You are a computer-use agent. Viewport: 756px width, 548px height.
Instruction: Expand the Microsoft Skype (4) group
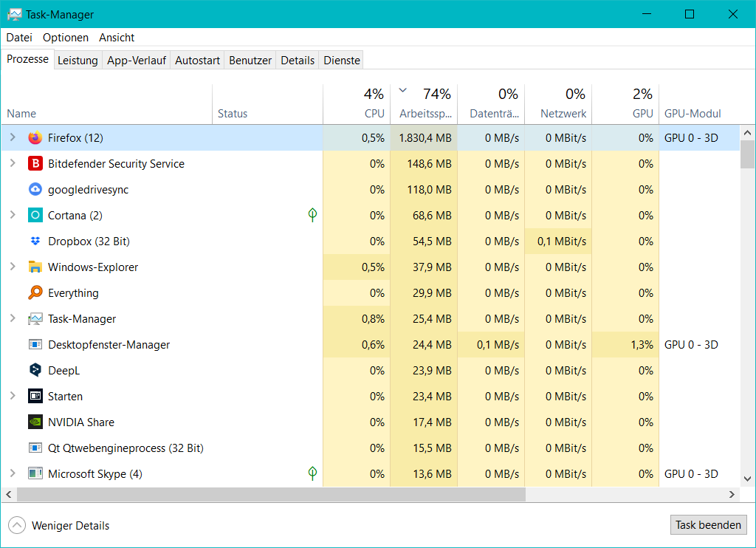click(13, 473)
